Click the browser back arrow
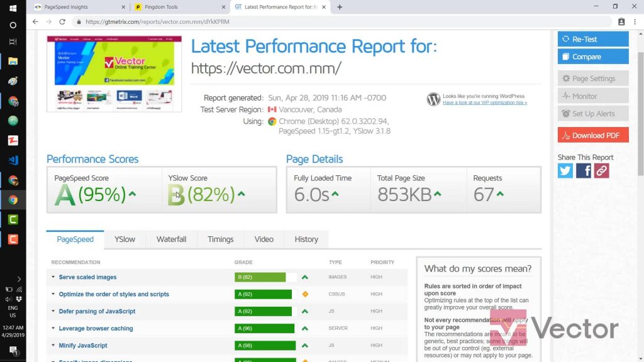The height and width of the screenshot is (362, 644). click(35, 21)
